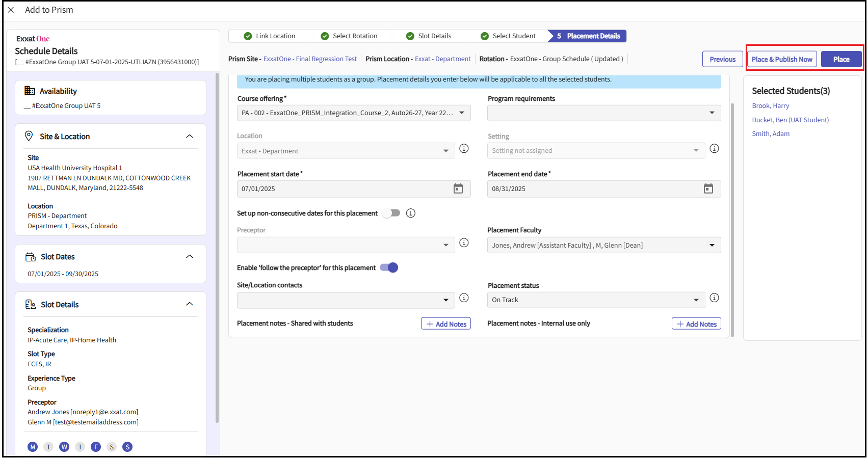Click info icon beside Site/Location contacts
Screen dimensions: 868x458
click(x=464, y=298)
